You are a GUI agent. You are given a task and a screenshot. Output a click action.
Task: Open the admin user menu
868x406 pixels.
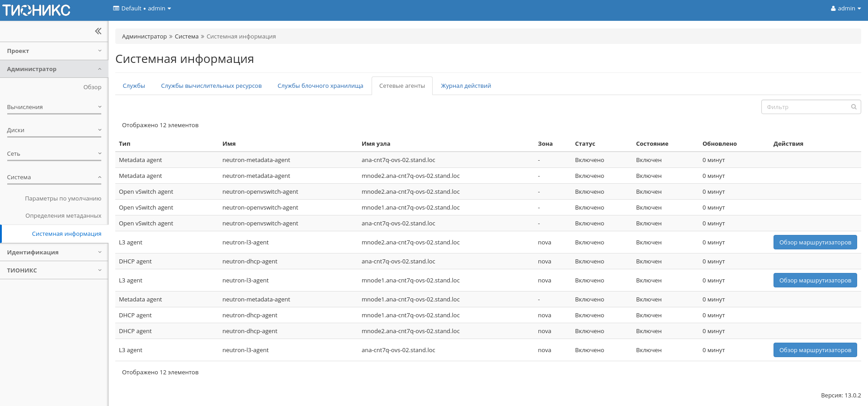tap(845, 9)
